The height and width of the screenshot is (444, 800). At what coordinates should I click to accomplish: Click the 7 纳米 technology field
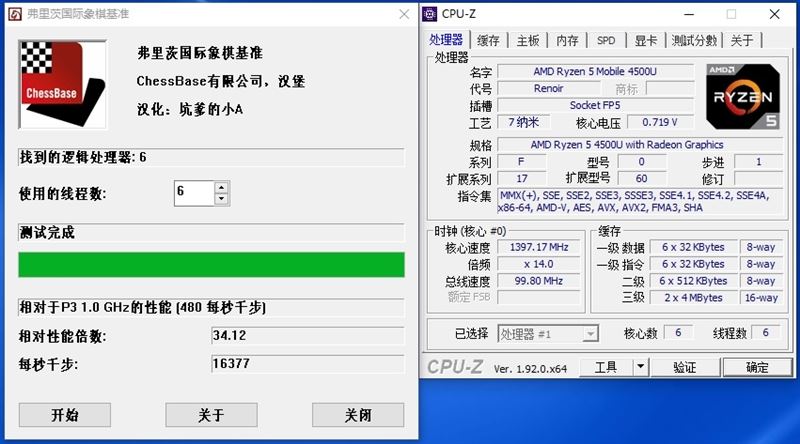(523, 122)
